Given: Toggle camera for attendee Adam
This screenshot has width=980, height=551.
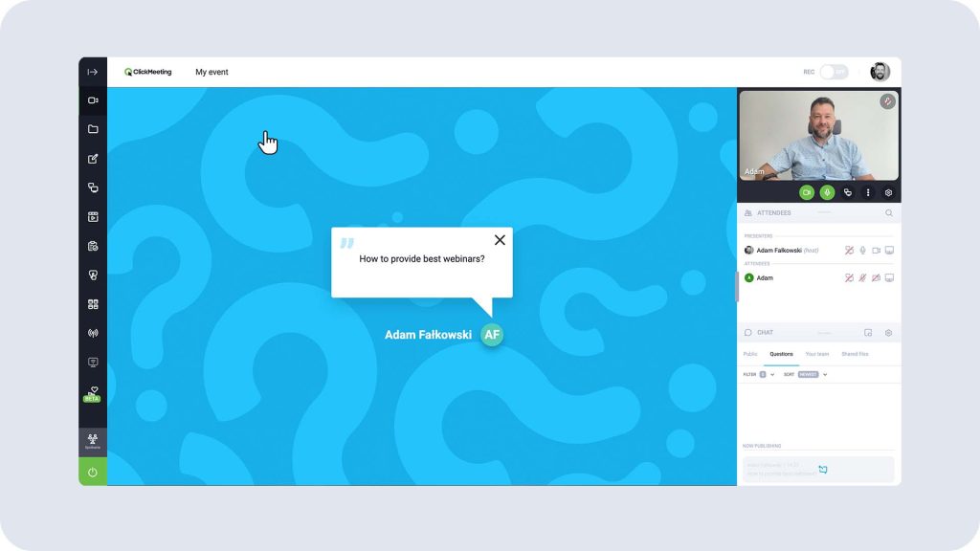Looking at the screenshot, I should pos(877,278).
